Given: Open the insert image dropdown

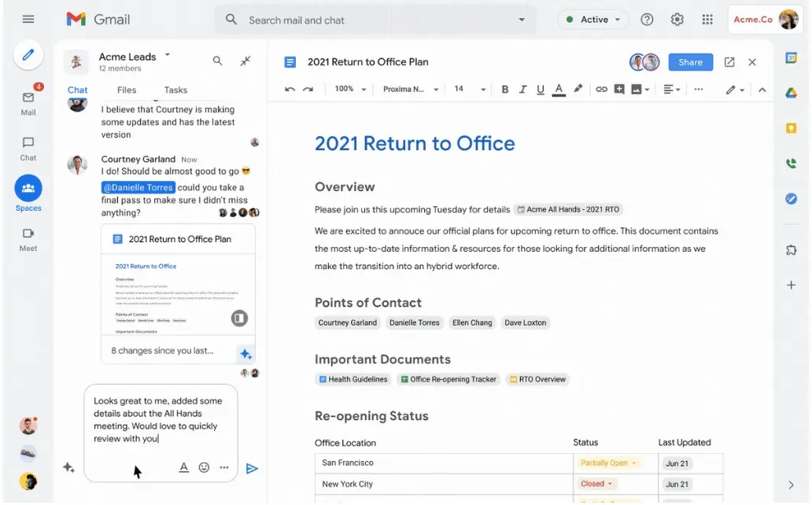Looking at the screenshot, I should (640, 90).
